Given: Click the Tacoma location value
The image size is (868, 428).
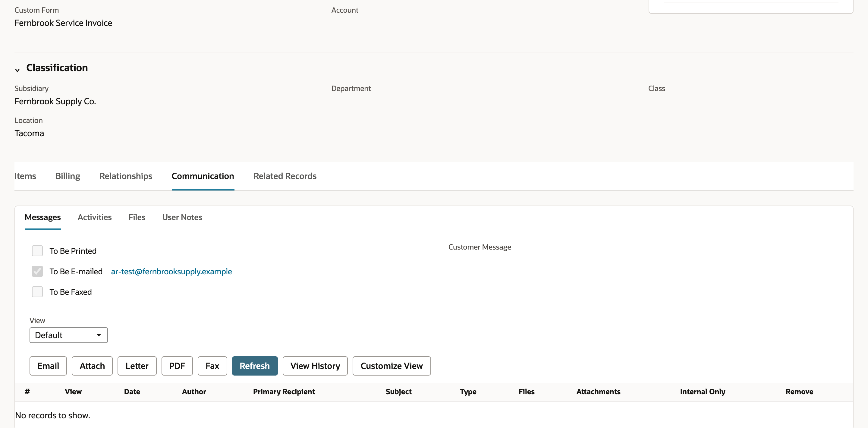Looking at the screenshot, I should 29,133.
